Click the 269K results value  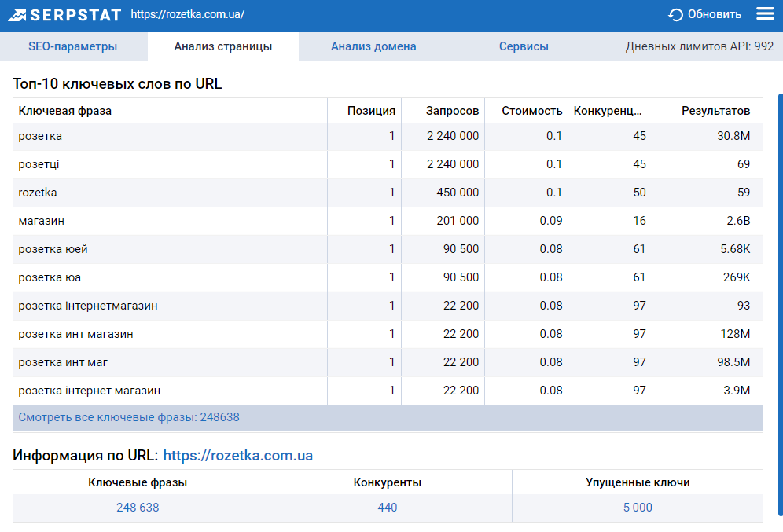[737, 277]
